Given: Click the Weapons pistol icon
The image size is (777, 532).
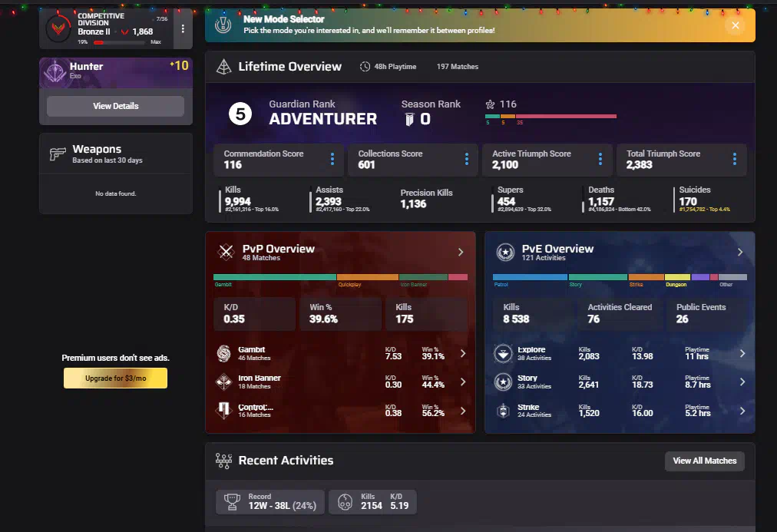Looking at the screenshot, I should coord(58,154).
